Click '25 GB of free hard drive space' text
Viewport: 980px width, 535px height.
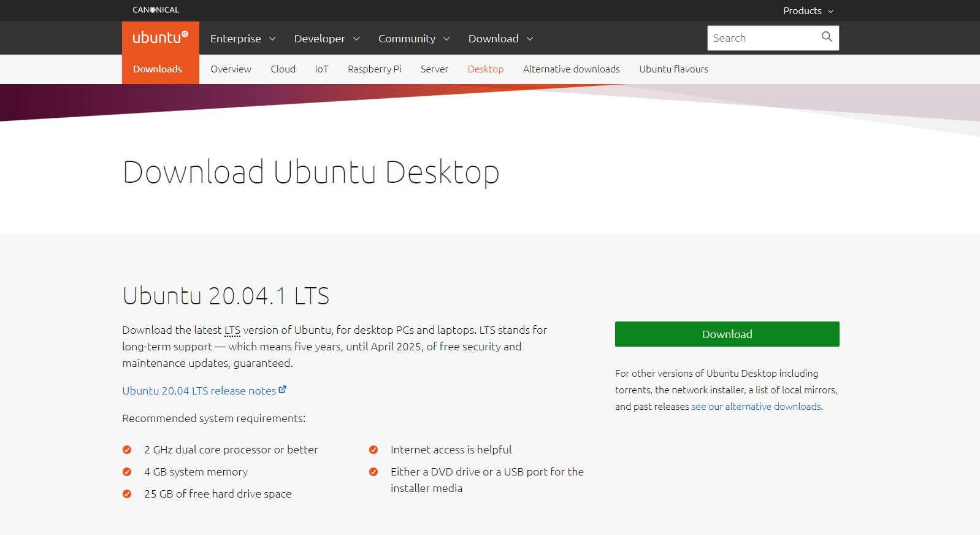coord(218,494)
